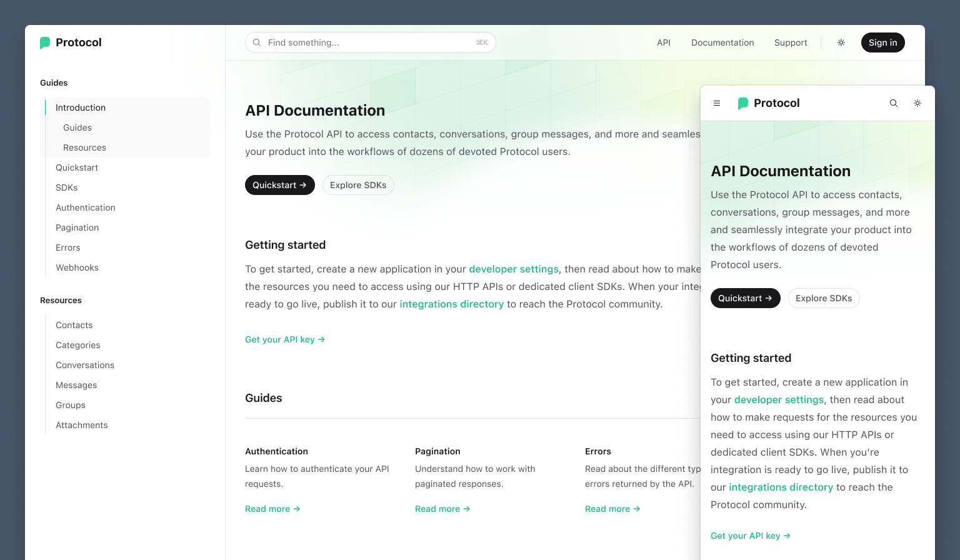
Task: Click 'Get your API key' link
Action: click(x=280, y=339)
